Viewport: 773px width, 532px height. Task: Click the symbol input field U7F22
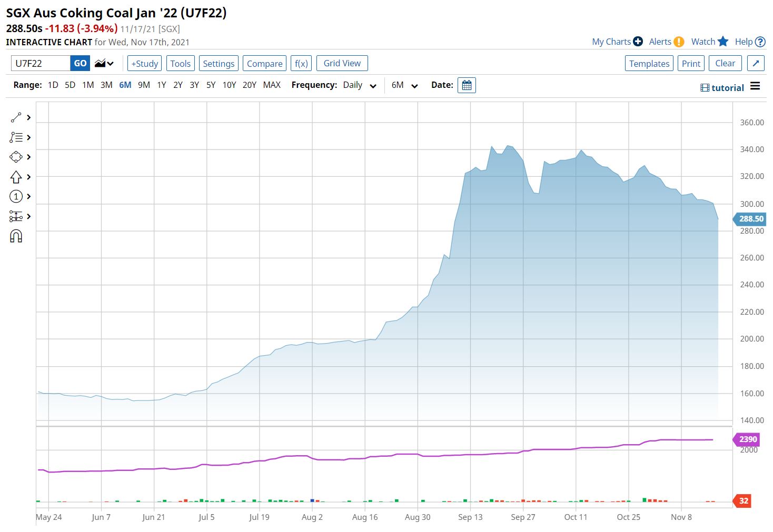point(41,64)
